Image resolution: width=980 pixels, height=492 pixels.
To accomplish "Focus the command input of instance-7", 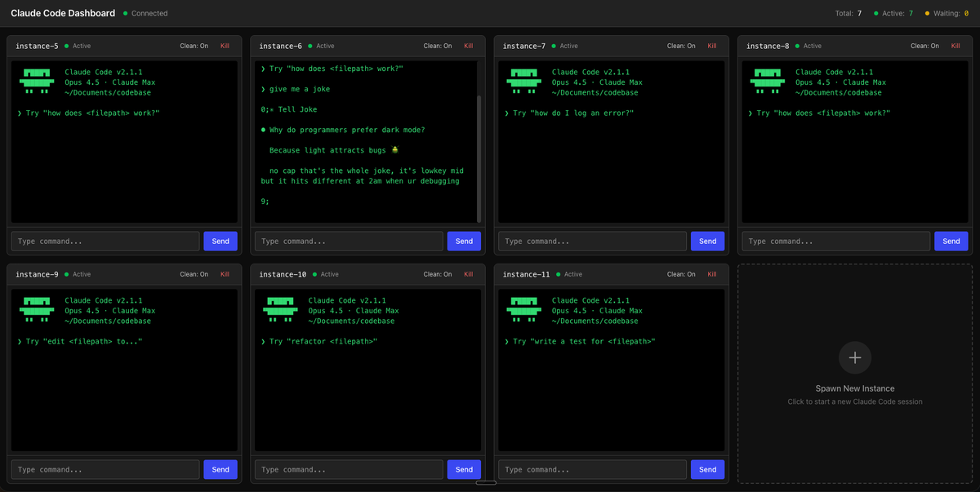I will pyautogui.click(x=593, y=241).
